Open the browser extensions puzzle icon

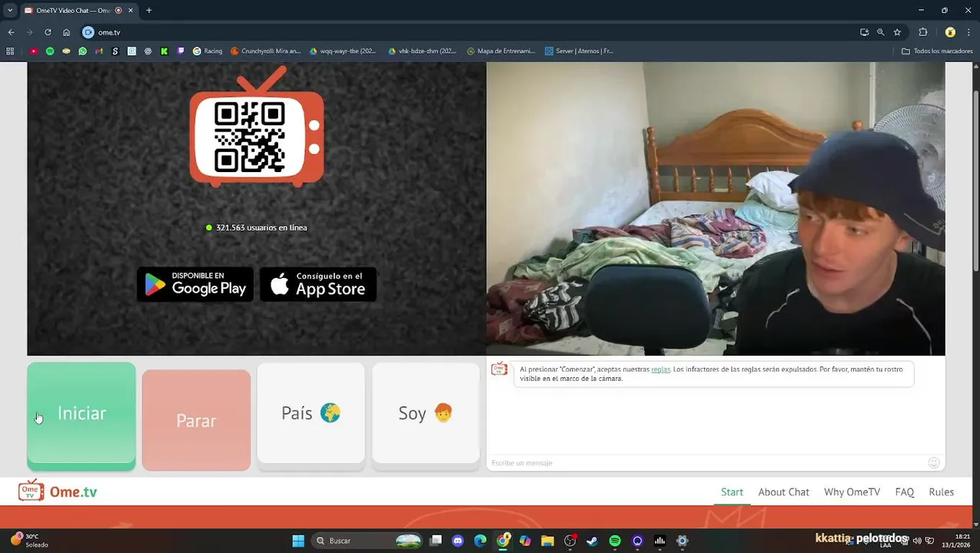pyautogui.click(x=923, y=32)
